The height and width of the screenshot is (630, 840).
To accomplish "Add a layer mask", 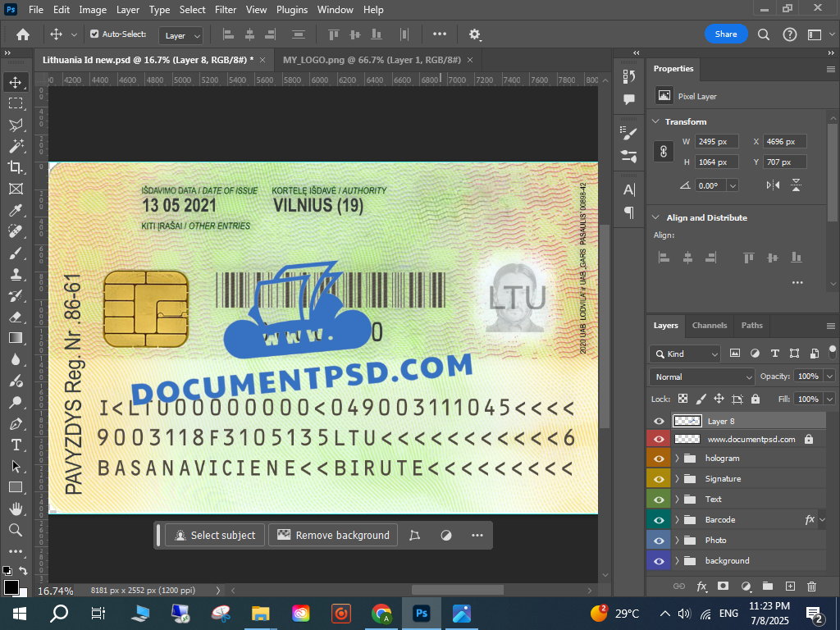I will click(724, 586).
